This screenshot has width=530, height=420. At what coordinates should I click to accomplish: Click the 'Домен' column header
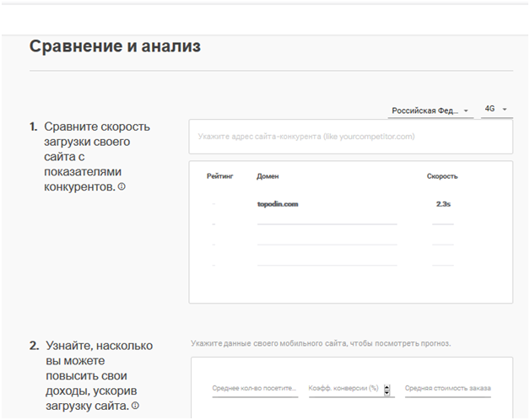(x=268, y=176)
